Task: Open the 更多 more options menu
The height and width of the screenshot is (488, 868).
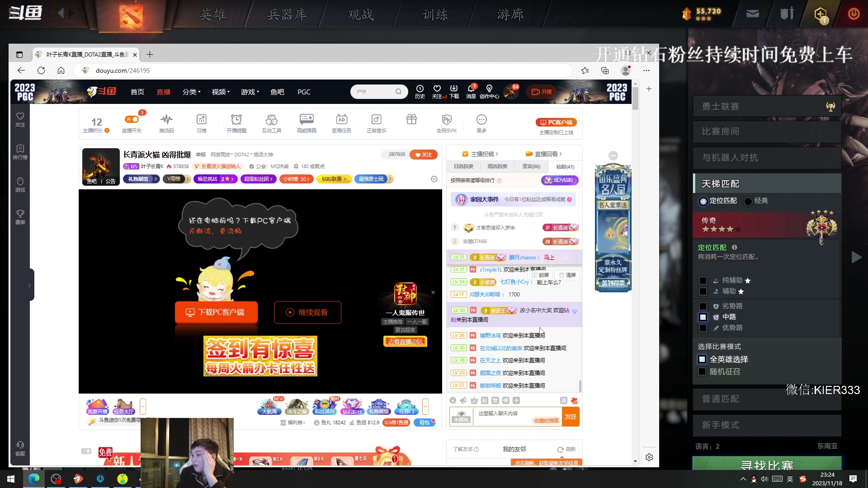Action: click(x=481, y=122)
